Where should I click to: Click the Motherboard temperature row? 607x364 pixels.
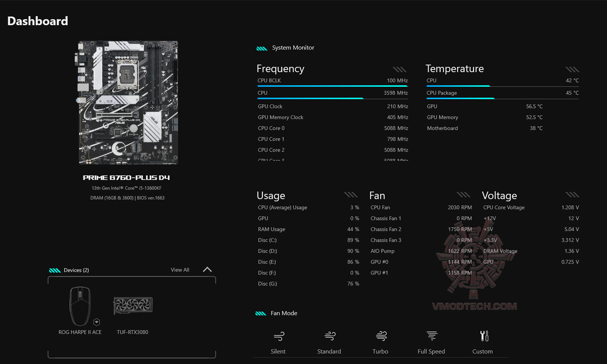click(x=485, y=128)
